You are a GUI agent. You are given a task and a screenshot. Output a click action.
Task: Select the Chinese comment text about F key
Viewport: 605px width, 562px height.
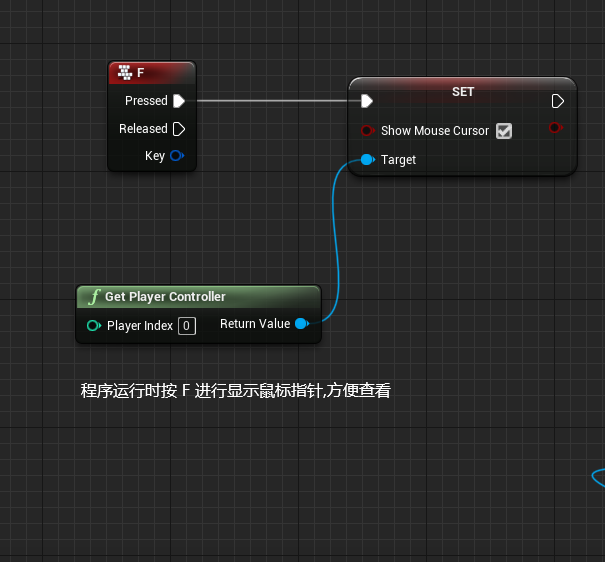(235, 390)
